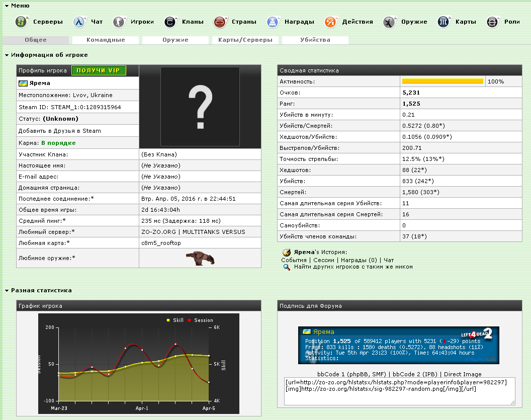This screenshot has height=420, width=531.
Task: Open Кланы using its round icon
Action: (170, 22)
